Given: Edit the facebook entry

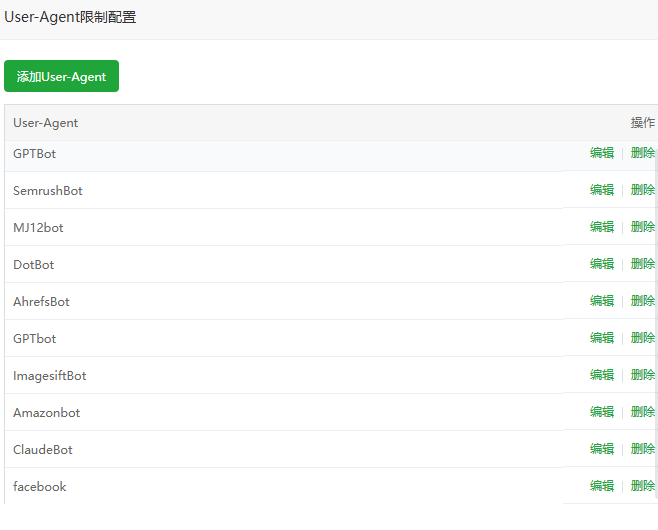Looking at the screenshot, I should [602, 486].
